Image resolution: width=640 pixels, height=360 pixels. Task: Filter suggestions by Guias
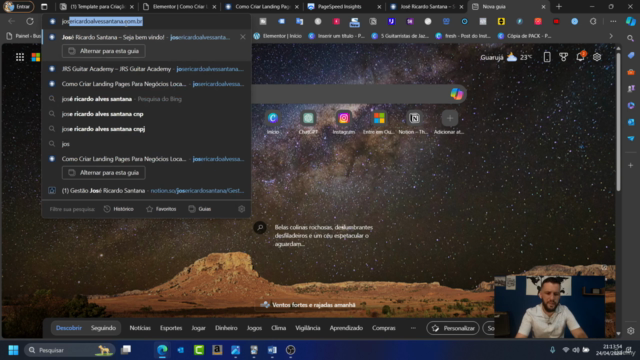click(200, 209)
